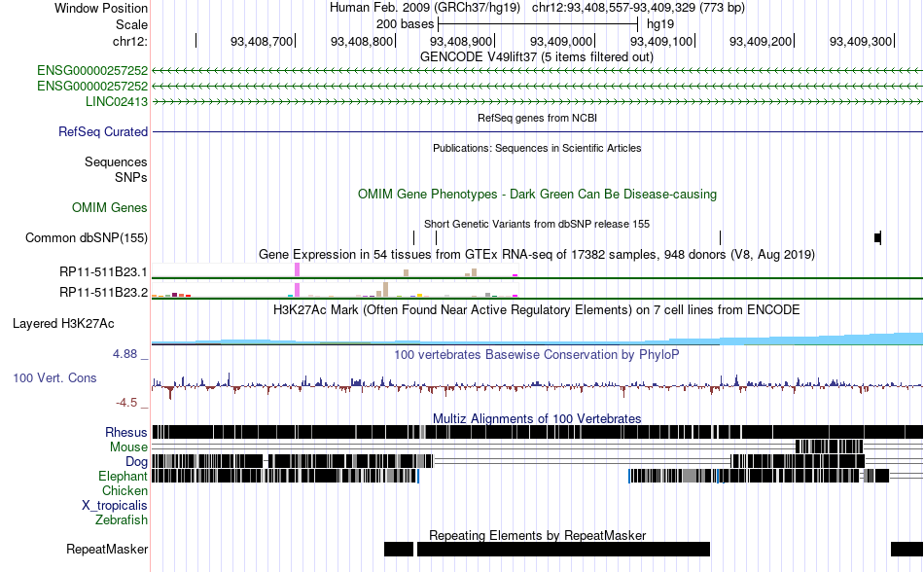The image size is (924, 572).
Task: Click the 93,409,000 ruler position
Action: [x=561, y=41]
